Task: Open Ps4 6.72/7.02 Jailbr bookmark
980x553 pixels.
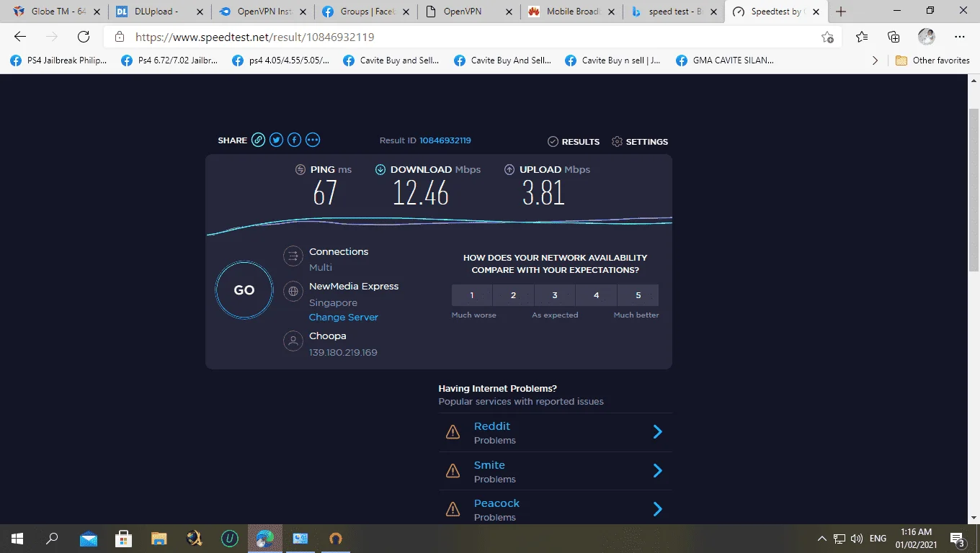Action: tap(170, 60)
